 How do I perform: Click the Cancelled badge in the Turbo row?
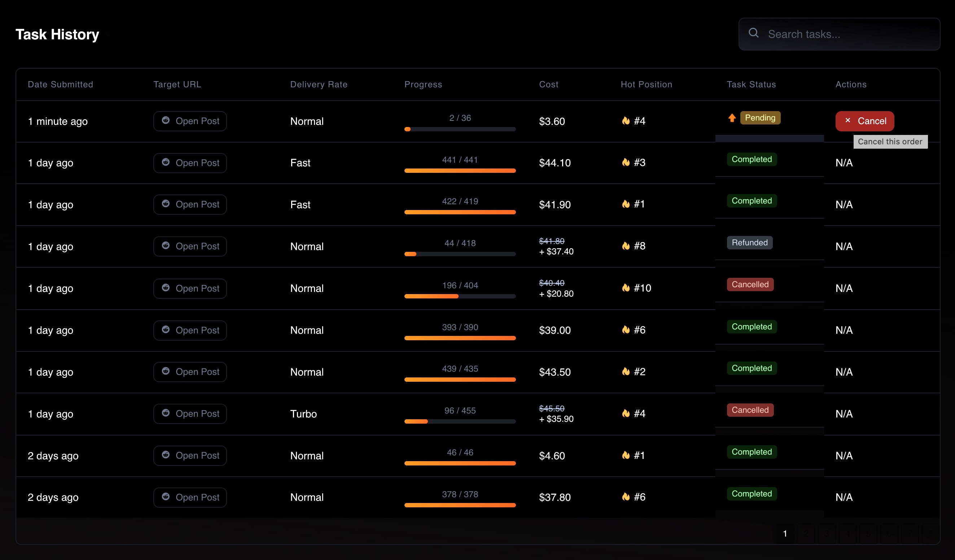point(750,410)
